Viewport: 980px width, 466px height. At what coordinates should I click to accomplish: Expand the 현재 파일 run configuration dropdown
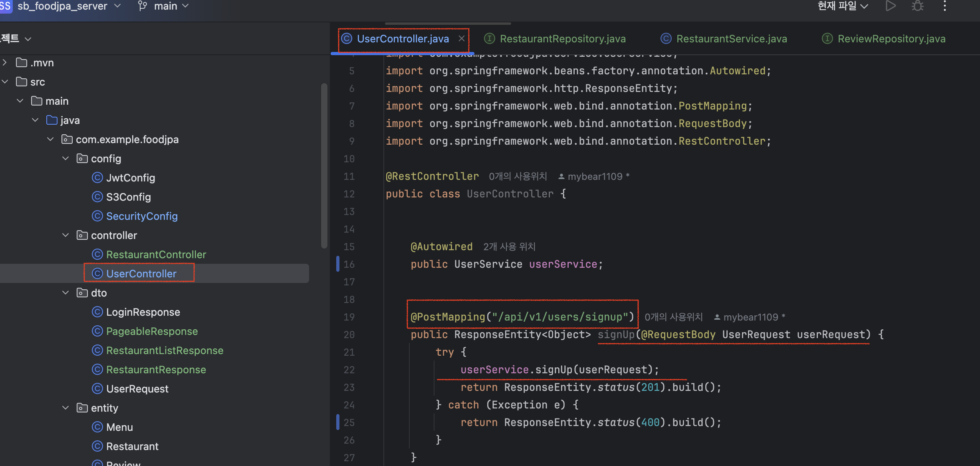point(843,6)
